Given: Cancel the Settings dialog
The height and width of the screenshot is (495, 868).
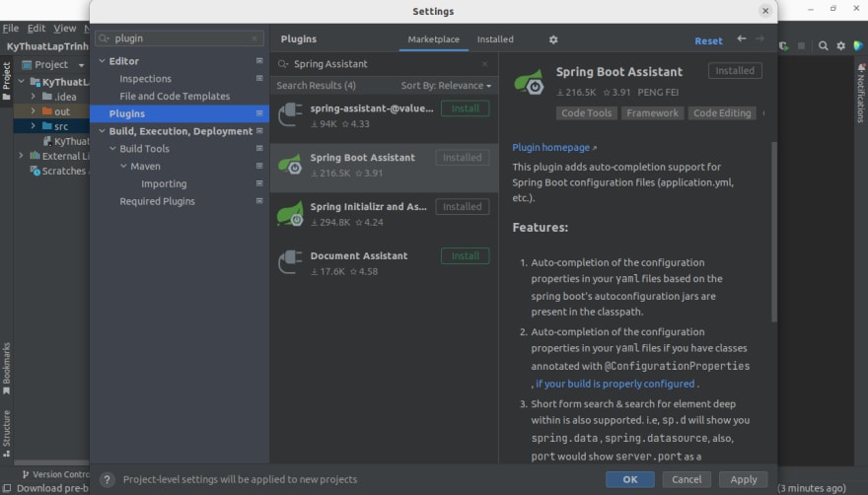Looking at the screenshot, I should [687, 479].
